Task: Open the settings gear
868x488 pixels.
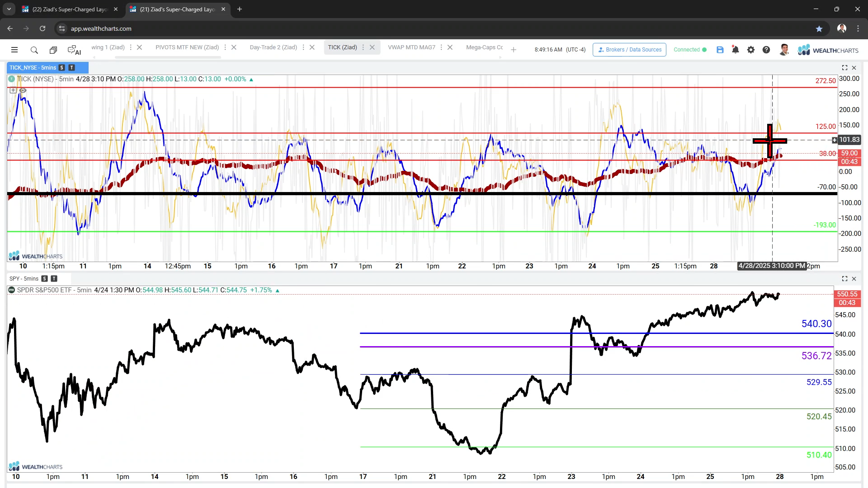Action: click(x=751, y=50)
